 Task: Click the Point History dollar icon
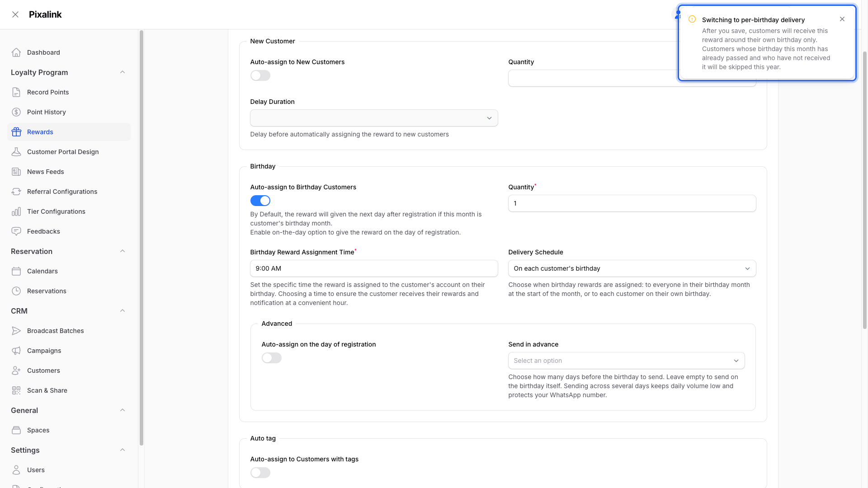pos(16,112)
